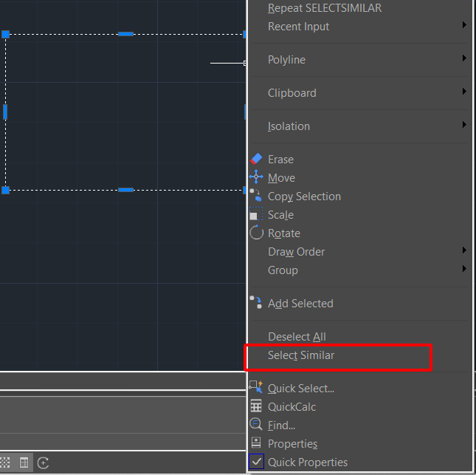Click the dotted grid status bar icon
The width and height of the screenshot is (476, 475).
click(5, 463)
